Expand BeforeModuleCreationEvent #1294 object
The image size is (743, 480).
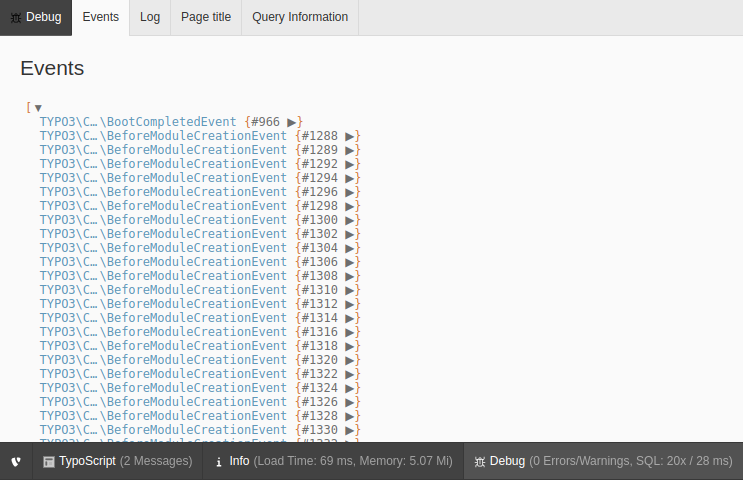[x=350, y=179]
